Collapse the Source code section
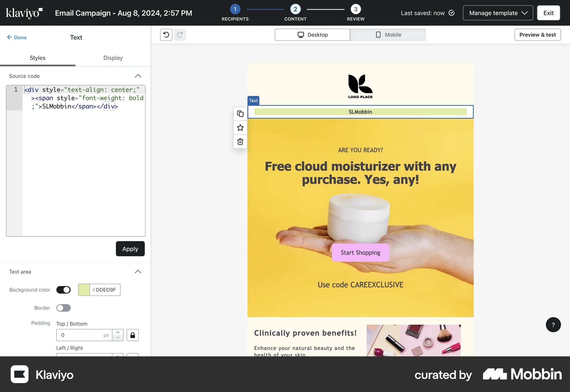570x392 pixels. [138, 76]
